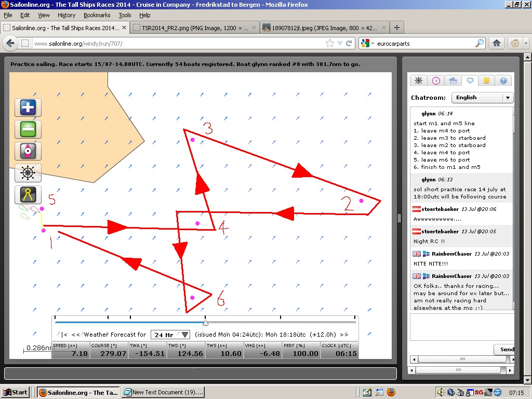Click the volume speaker tray icon
532x399 pixels.
tap(440, 392)
